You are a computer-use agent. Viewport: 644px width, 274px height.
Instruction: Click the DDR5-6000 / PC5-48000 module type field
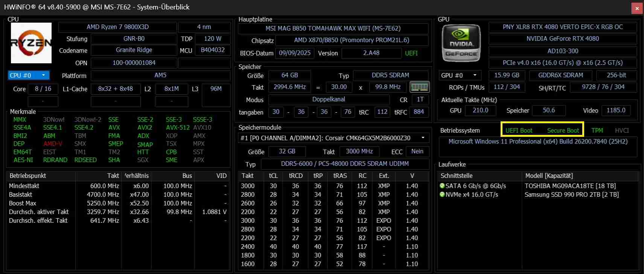click(345, 164)
